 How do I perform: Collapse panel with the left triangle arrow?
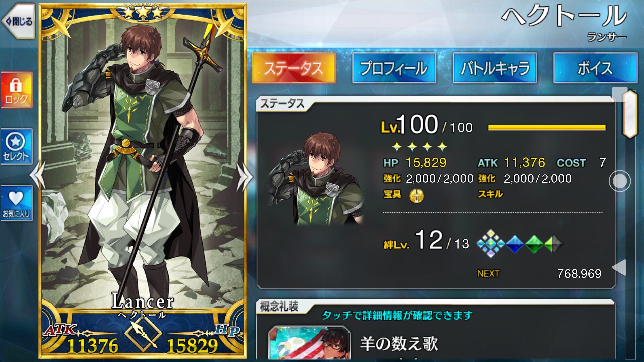click(x=619, y=267)
